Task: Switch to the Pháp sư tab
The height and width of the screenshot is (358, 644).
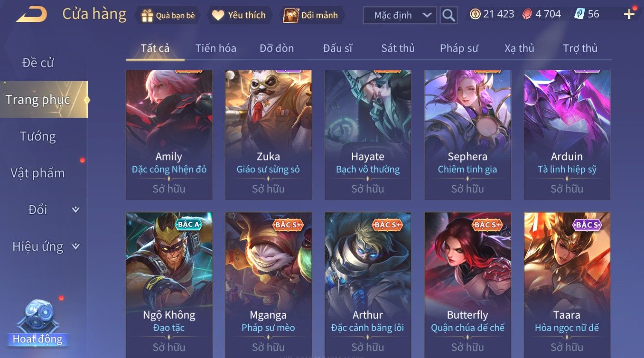Action: pos(459,48)
